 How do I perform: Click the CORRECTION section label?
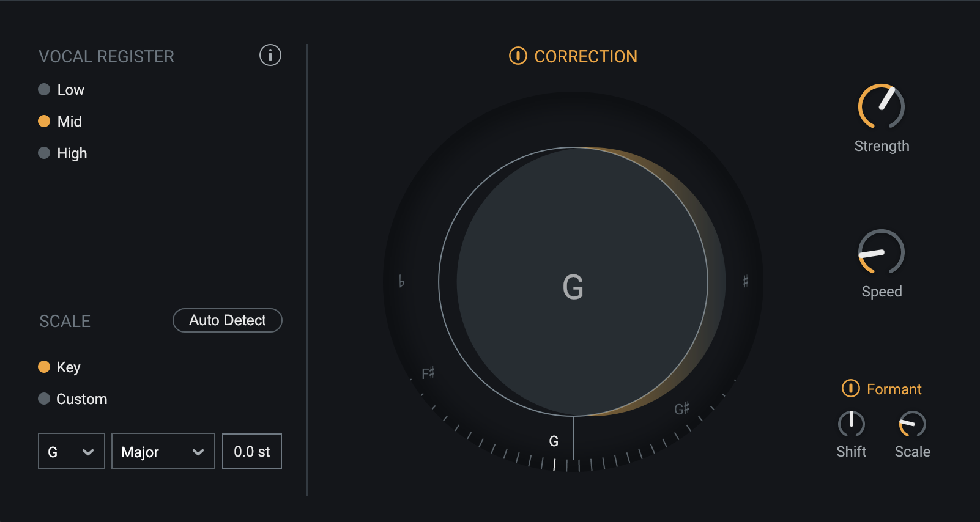pos(585,56)
